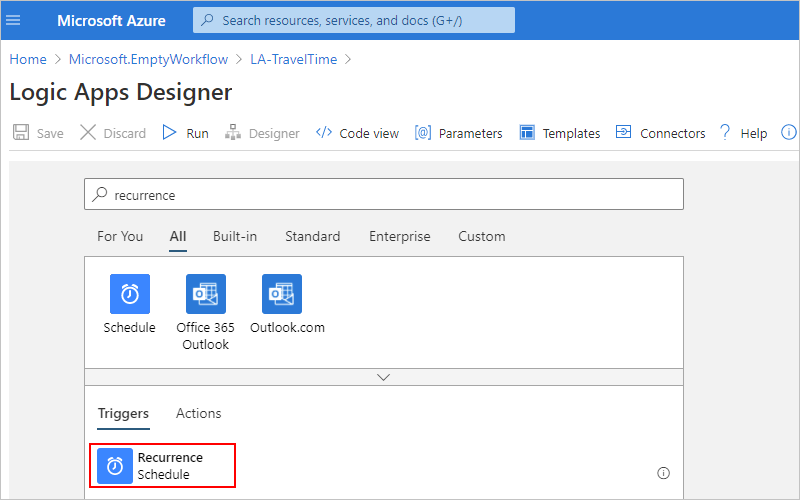Click the Microsoft Azure portal title
Viewport: 800px width, 500px height.
tap(111, 20)
